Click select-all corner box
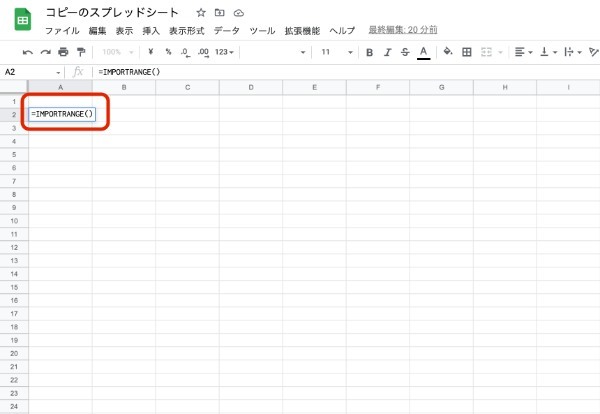This screenshot has height=414, width=600. pyautogui.click(x=14, y=87)
